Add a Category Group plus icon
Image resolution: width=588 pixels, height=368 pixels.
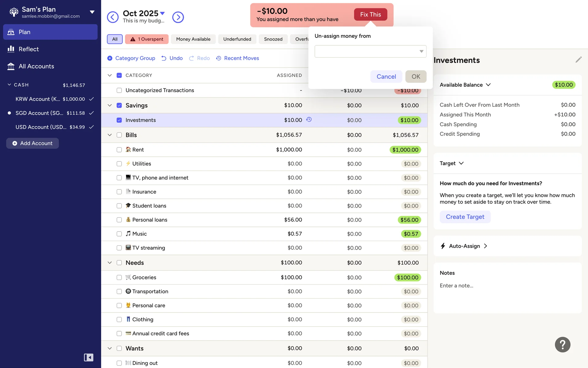click(110, 58)
